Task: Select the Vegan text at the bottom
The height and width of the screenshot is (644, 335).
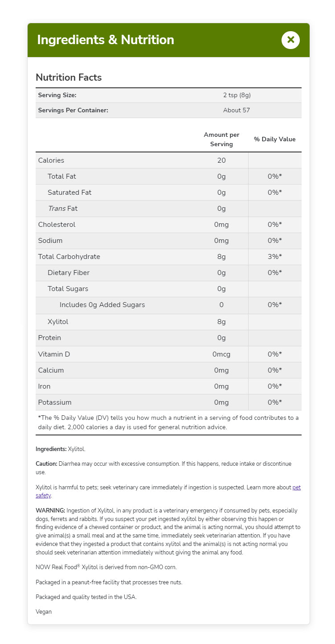Action: 44,612
